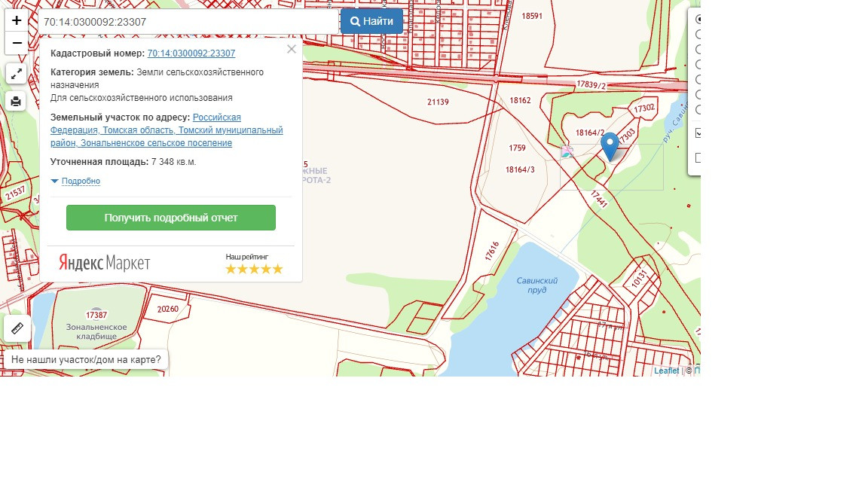Image resolution: width=868 pixels, height=488 pixels.
Task: Print the map using printer icon
Action: click(17, 101)
